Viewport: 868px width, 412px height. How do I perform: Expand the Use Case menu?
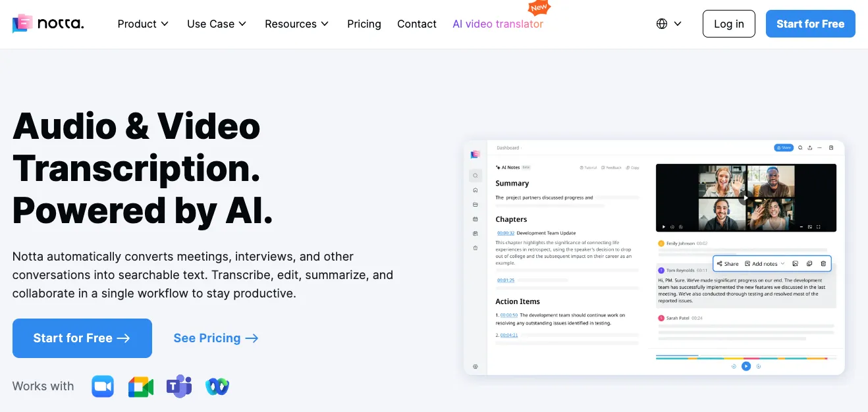pyautogui.click(x=217, y=24)
